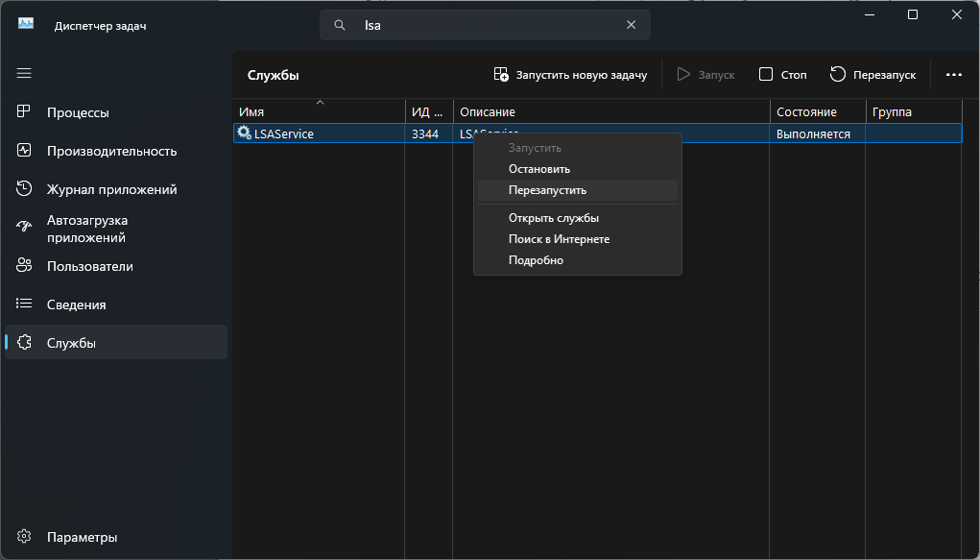
Task: Sort by the Описание column header
Action: (x=611, y=111)
